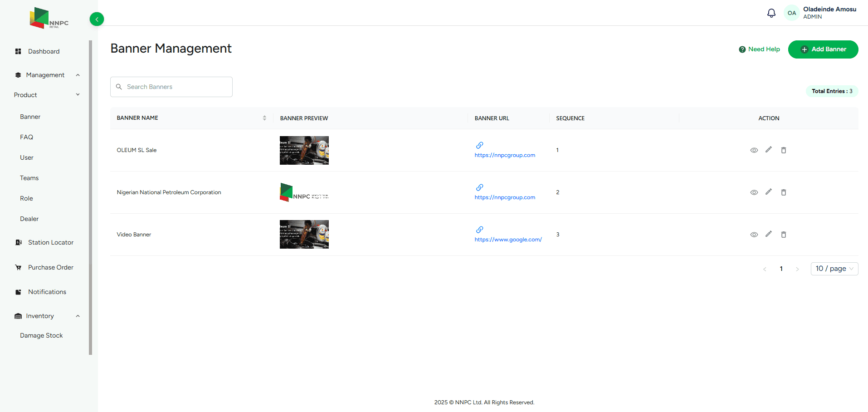Open the Need Help link

[x=759, y=49]
